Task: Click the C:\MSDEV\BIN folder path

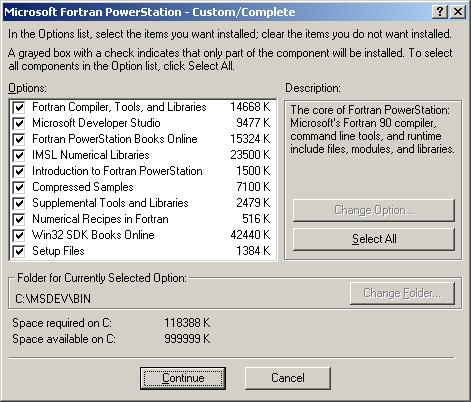Action: [53, 299]
